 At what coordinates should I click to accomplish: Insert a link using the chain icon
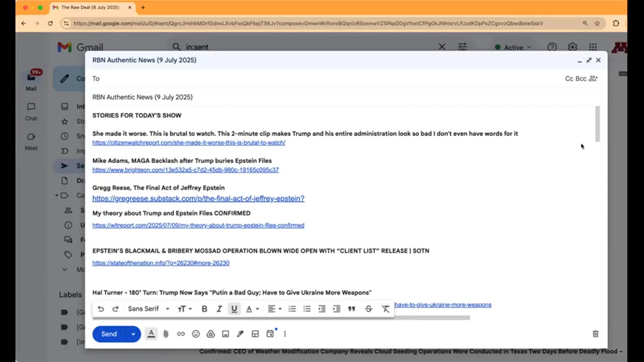[181, 334]
